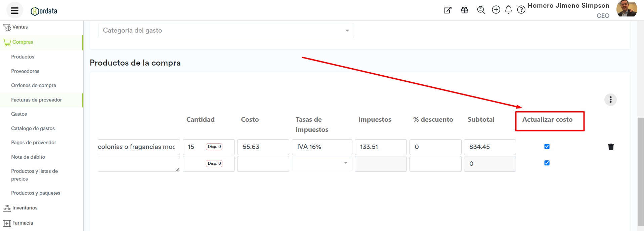Click the user profile avatar photo

click(x=627, y=8)
